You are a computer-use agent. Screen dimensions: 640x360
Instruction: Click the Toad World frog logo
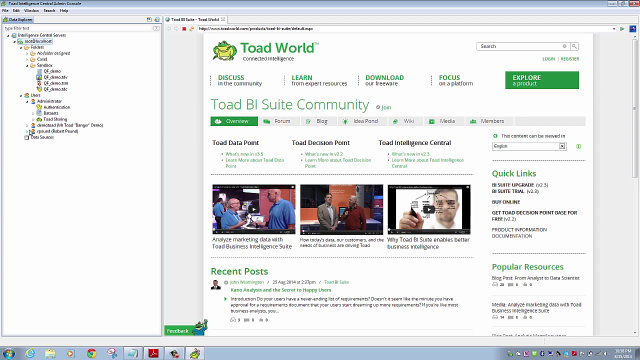click(x=224, y=51)
